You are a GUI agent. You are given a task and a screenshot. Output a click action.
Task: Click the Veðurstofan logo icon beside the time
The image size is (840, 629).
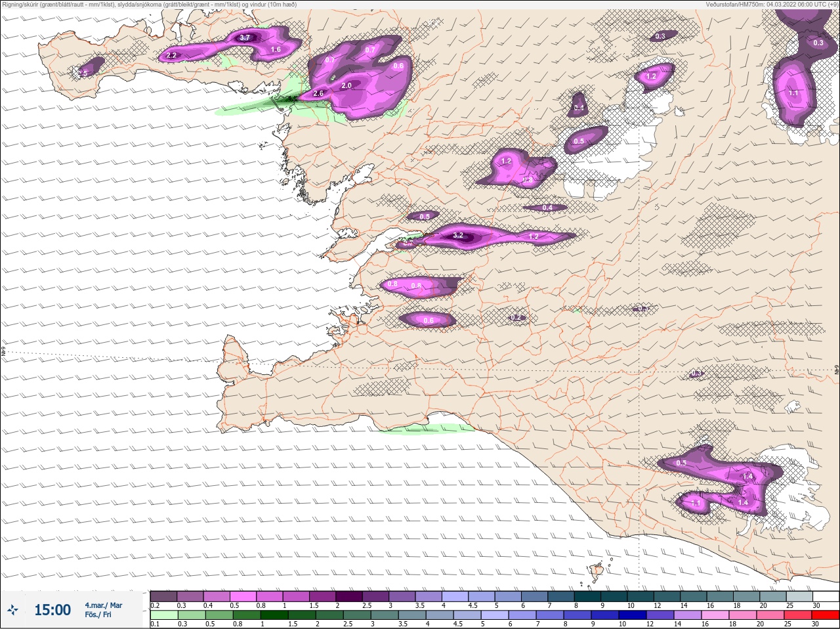click(x=12, y=611)
